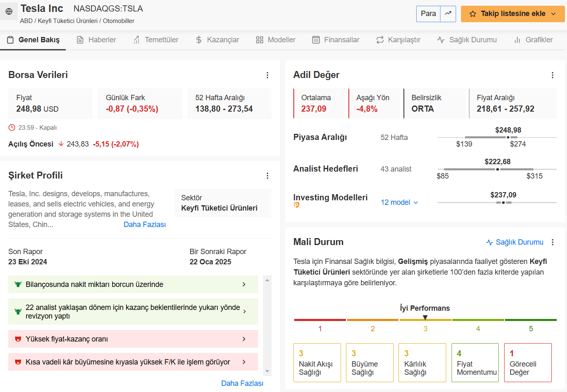
Task: Click the Keyfi Tüketici Ürünleri sector box
Action: pos(223,203)
